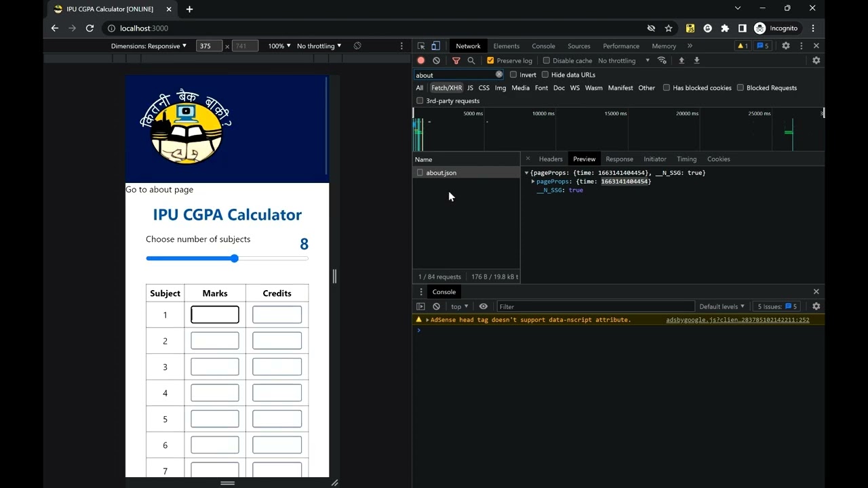Screen dimensions: 868x488
Task: Switch to the Headers tab
Action: tap(551, 159)
